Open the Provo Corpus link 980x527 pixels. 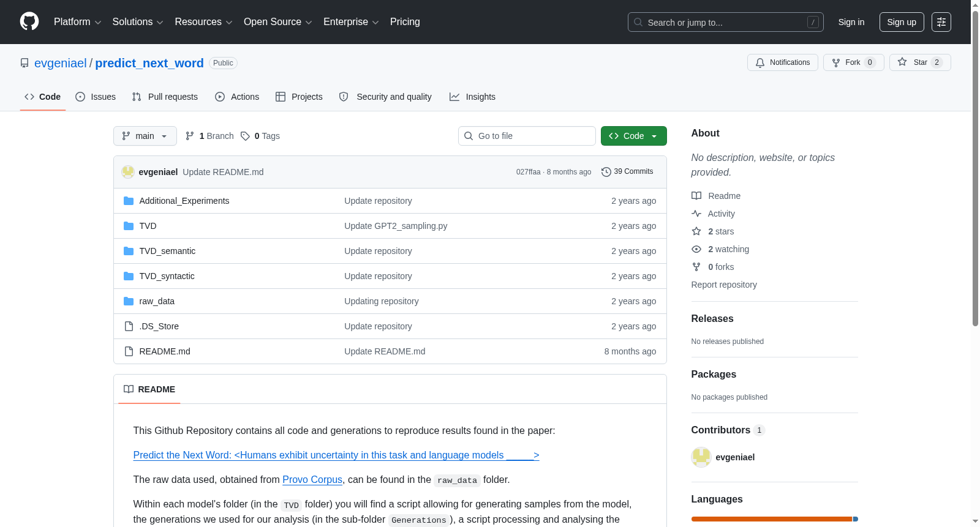(x=312, y=480)
